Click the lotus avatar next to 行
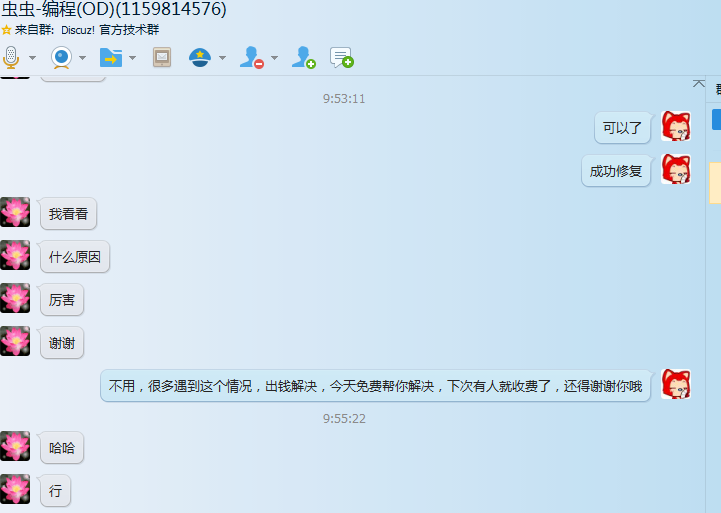 pyautogui.click(x=15, y=489)
